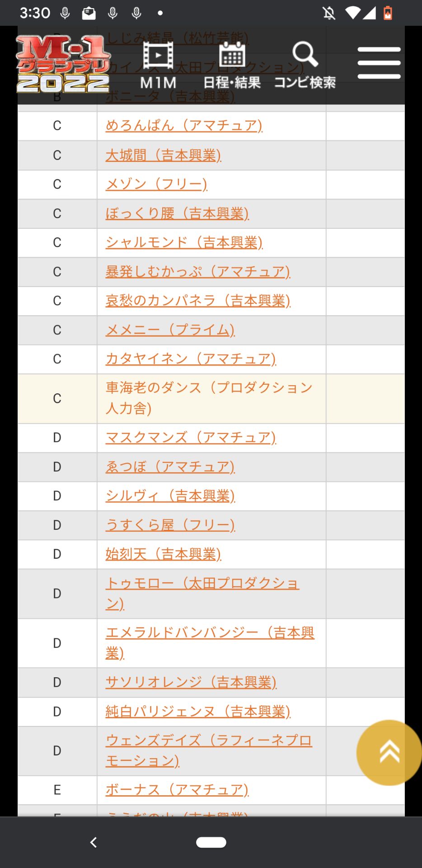Select the メゾン（フリー） entry
This screenshot has width=422, height=868.
(156, 184)
